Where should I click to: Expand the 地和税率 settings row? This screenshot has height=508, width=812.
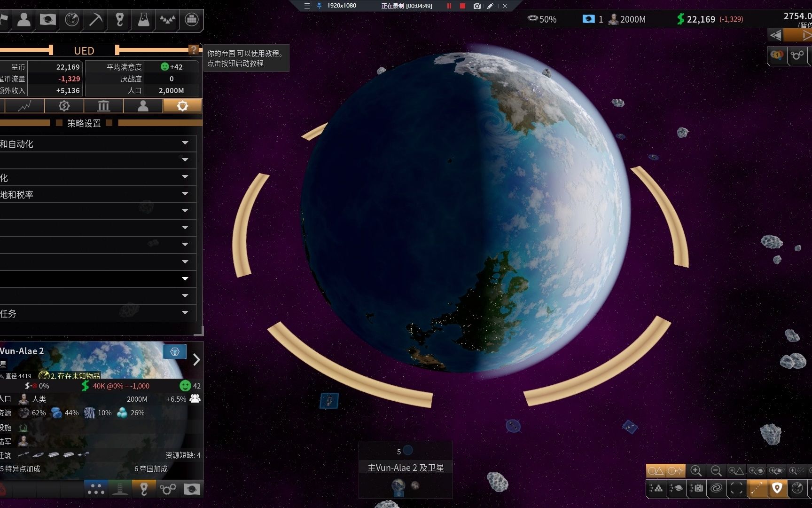(x=97, y=194)
